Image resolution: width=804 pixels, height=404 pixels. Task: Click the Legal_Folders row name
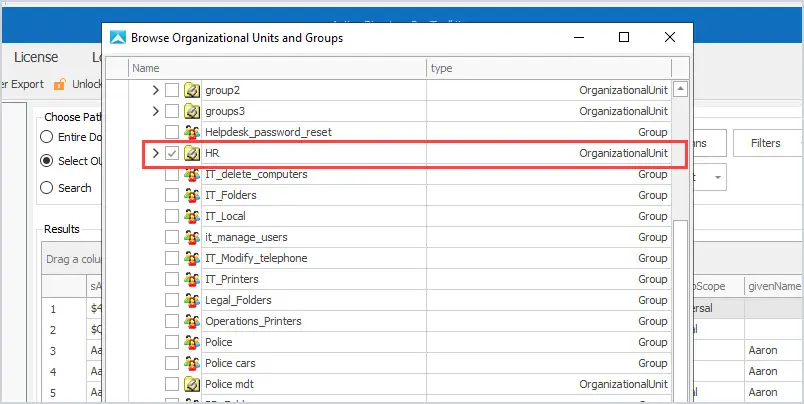coord(238,300)
